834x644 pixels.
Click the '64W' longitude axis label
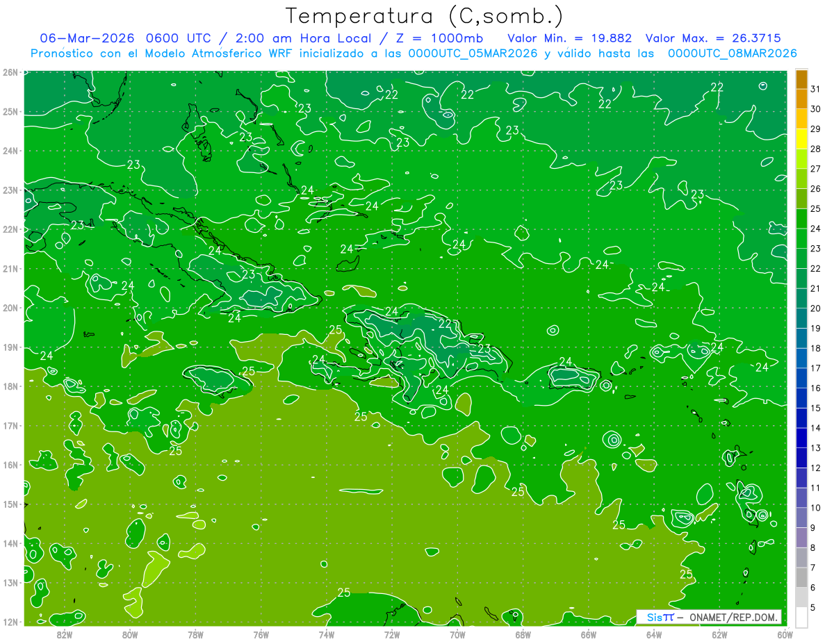click(654, 634)
